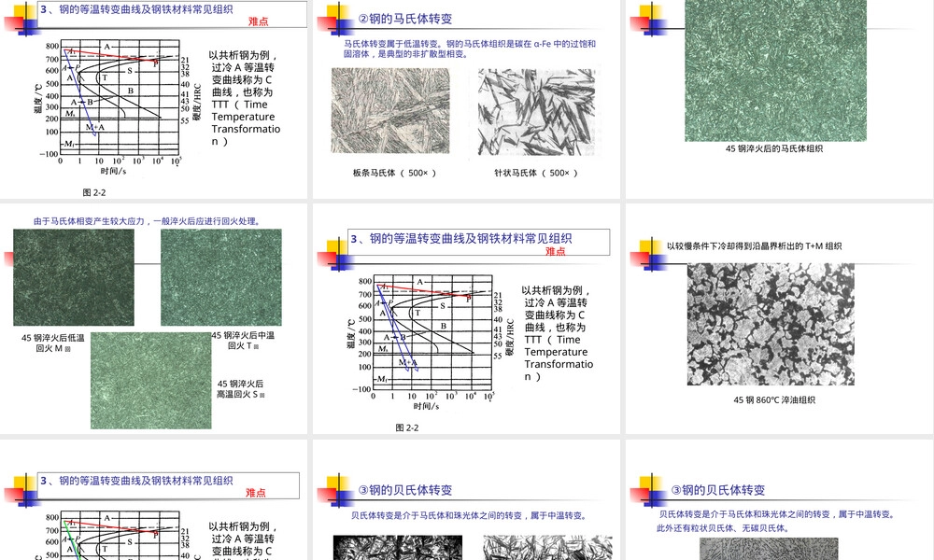Click the micrograph captioned 45钢淬火后高温回火 S
This screenshot has width=934, height=560.
[x=150, y=380]
